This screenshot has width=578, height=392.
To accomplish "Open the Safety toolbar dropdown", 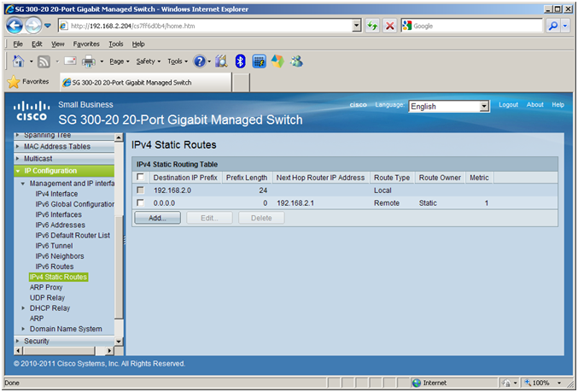I will (x=149, y=61).
